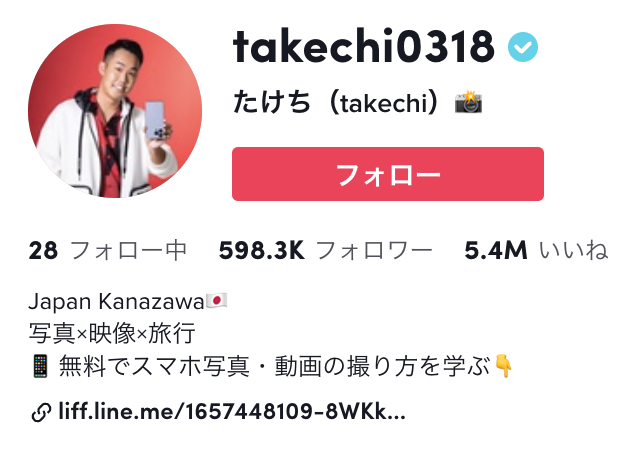The width and height of the screenshot is (632, 454).
Task: Tap the red フォロー button
Action: tap(388, 174)
